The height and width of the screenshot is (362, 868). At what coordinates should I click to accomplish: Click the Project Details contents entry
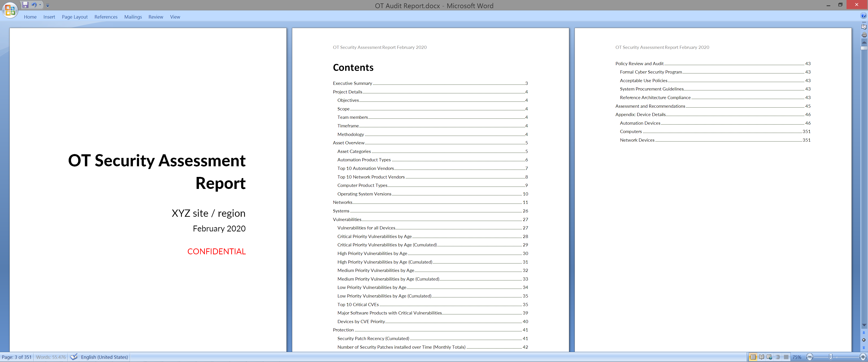point(430,92)
